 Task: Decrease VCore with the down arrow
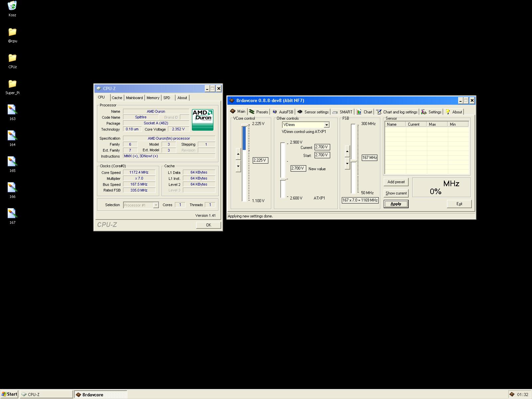click(238, 166)
